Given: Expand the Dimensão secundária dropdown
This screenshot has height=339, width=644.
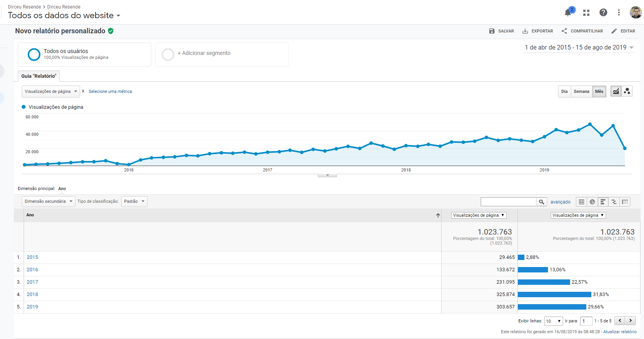Looking at the screenshot, I should [x=48, y=202].
